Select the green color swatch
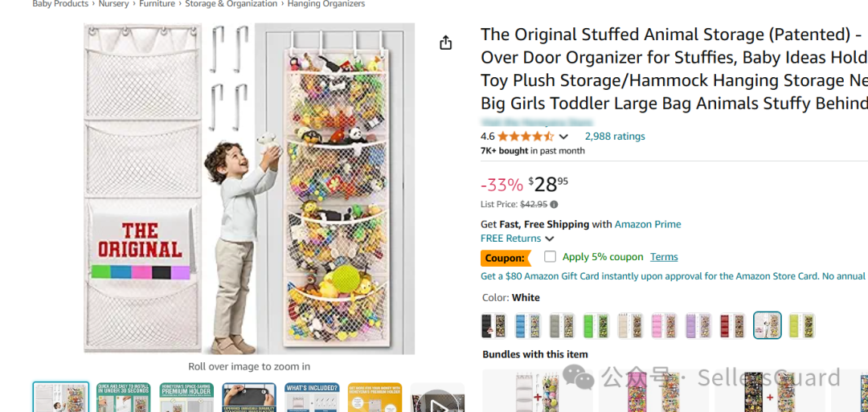Viewport: 868px width, 412px height. tap(596, 325)
